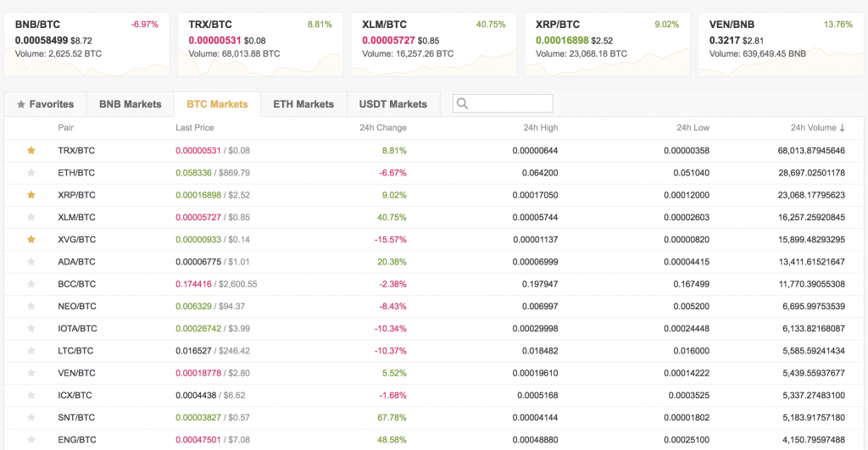Click ETH/BTC last price 0.058336
Viewport: 868px width, 450px height.
click(x=193, y=173)
